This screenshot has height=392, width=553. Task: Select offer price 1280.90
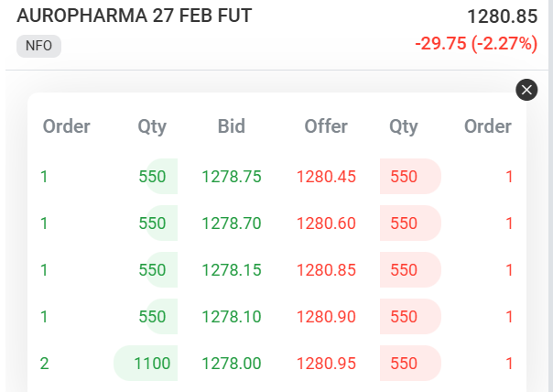pyautogui.click(x=326, y=316)
